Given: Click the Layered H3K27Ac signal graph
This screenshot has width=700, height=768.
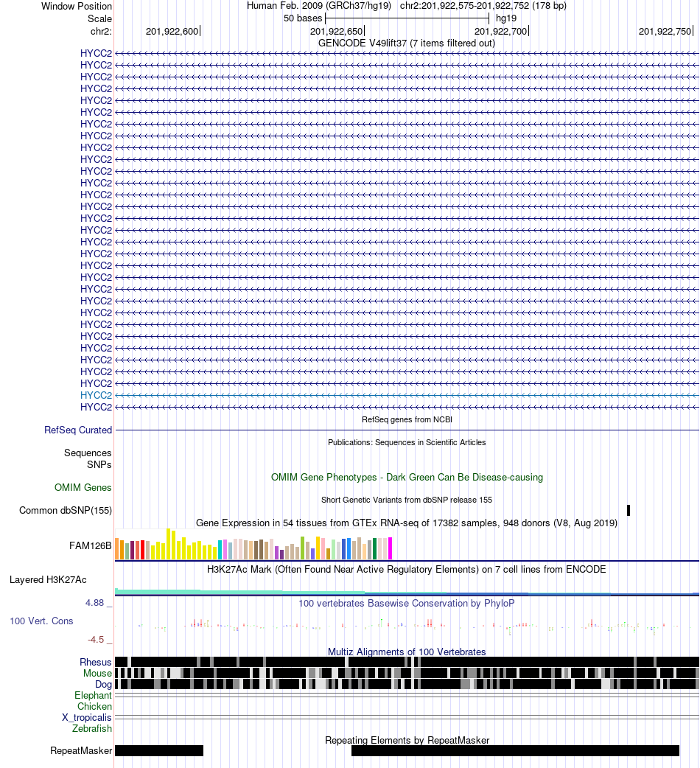Looking at the screenshot, I should [x=407, y=592].
